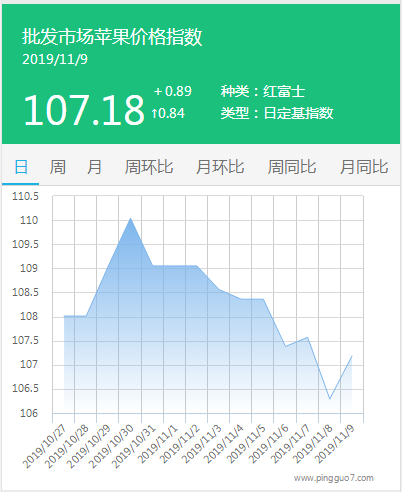402x492 pixels.
Task: Click the +0.89 change value
Action: (x=173, y=91)
